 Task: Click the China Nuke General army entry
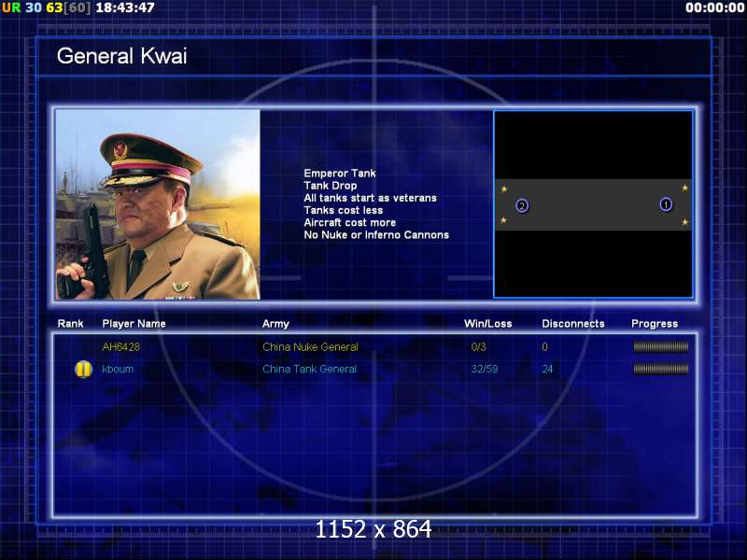[310, 346]
